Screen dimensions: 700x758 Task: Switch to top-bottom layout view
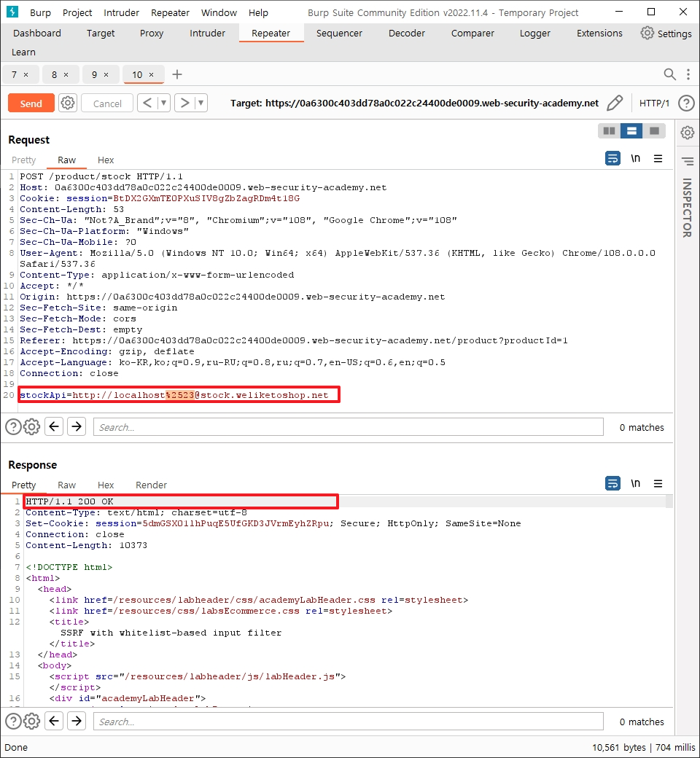[631, 130]
